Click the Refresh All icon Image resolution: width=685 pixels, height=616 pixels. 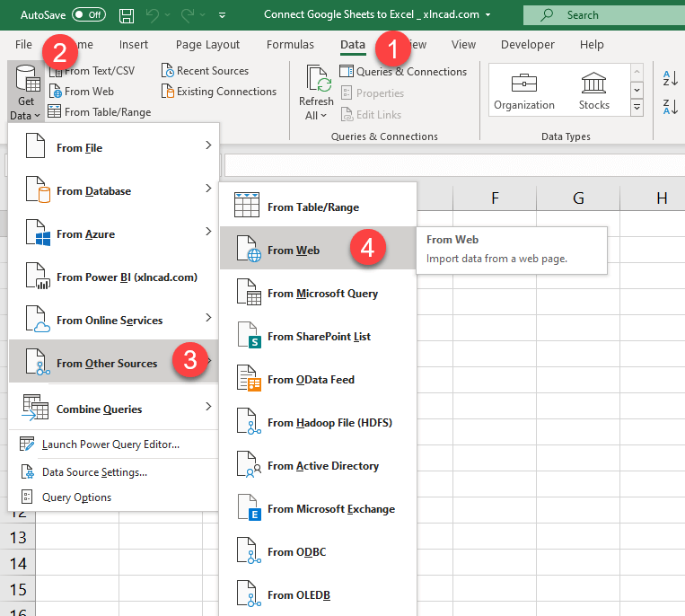(x=320, y=79)
